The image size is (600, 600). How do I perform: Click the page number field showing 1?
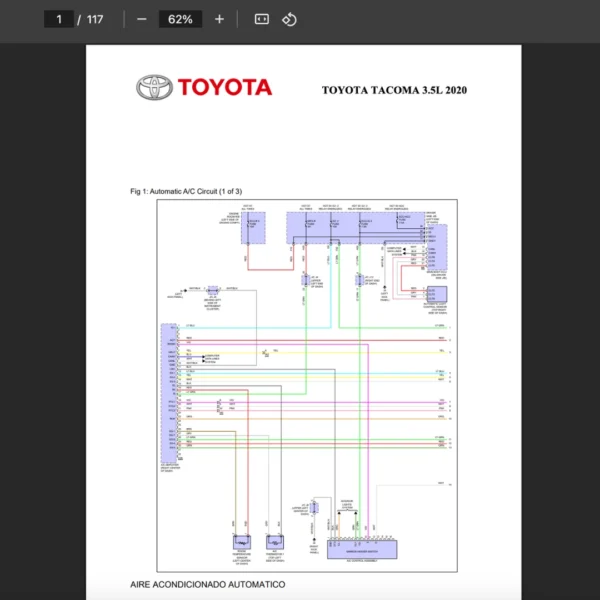tap(59, 19)
